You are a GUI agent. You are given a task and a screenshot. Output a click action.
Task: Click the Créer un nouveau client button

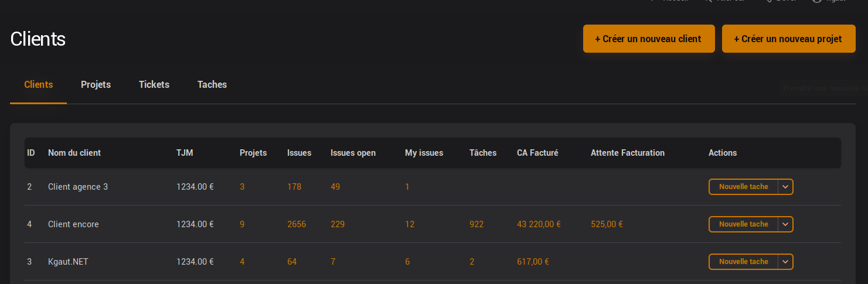648,39
